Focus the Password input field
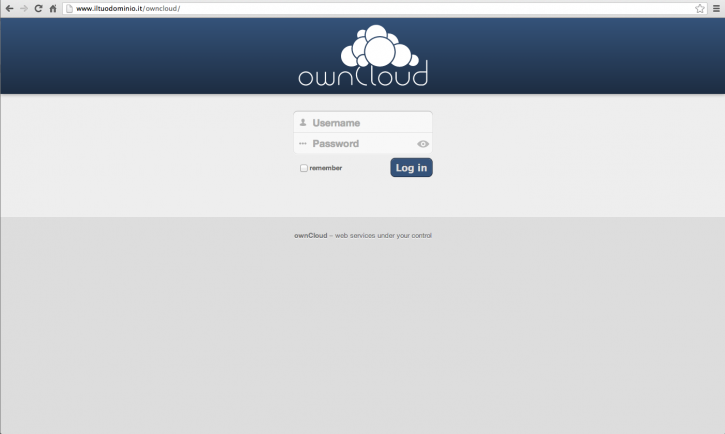 [x=363, y=143]
